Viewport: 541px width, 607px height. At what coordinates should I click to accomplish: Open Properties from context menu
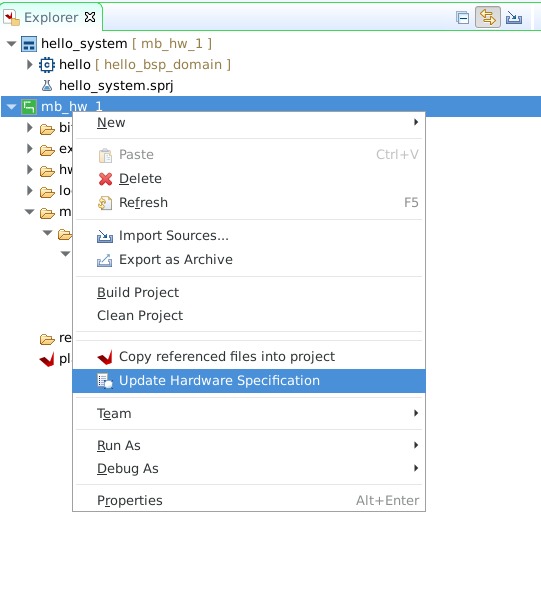(249, 501)
